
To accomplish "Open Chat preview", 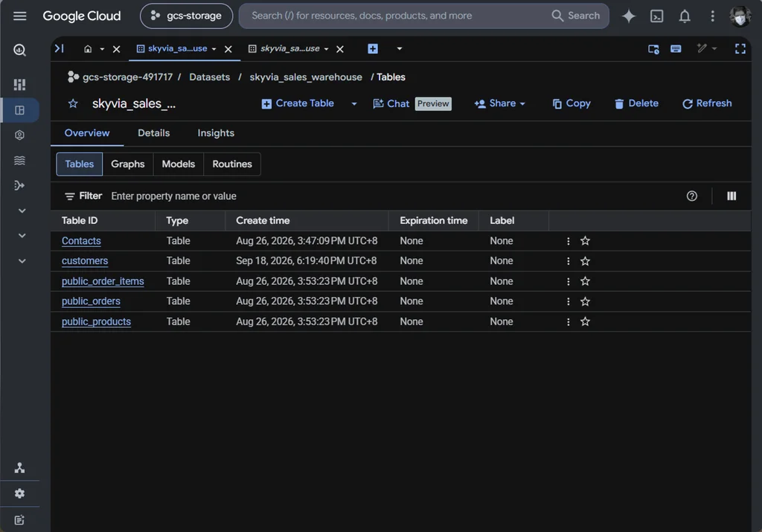I will (x=412, y=103).
